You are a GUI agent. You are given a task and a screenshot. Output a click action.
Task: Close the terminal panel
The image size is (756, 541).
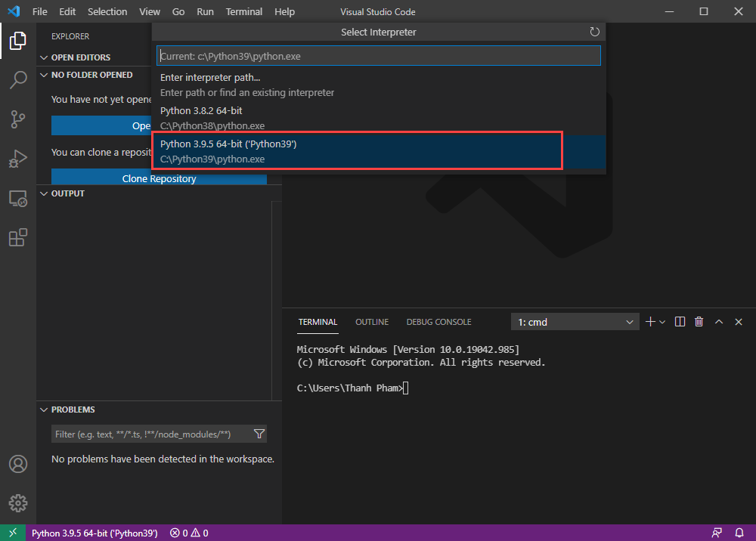coord(738,322)
